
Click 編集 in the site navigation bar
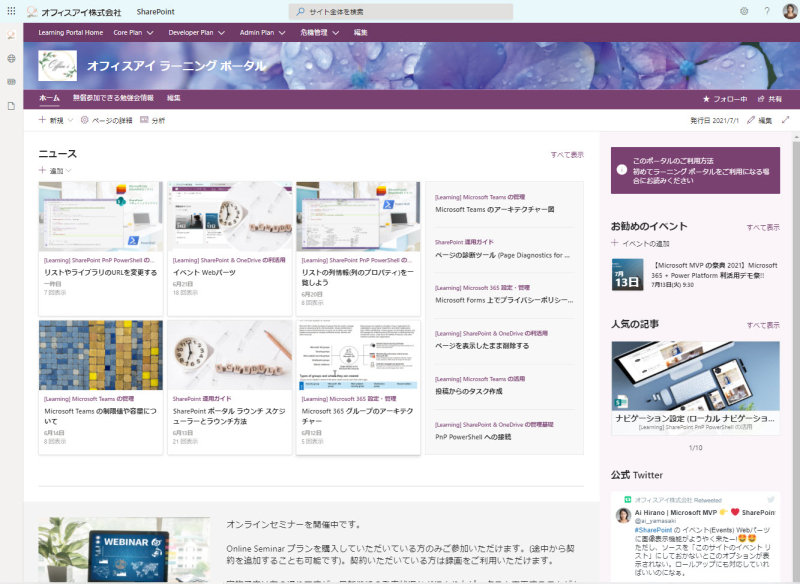[173, 98]
